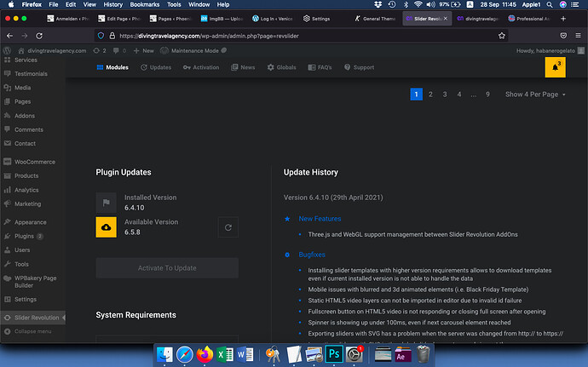
Task: Open the Trash in the dock
Action: [423, 354]
